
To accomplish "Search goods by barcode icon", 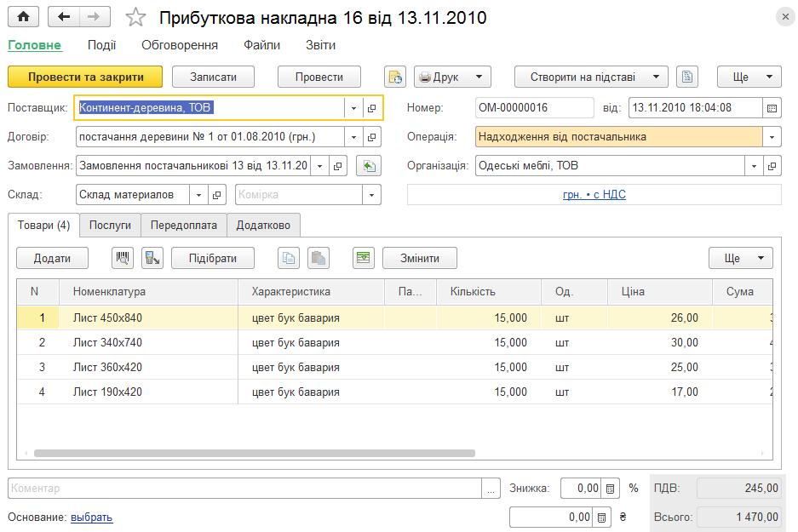I will click(x=122, y=258).
